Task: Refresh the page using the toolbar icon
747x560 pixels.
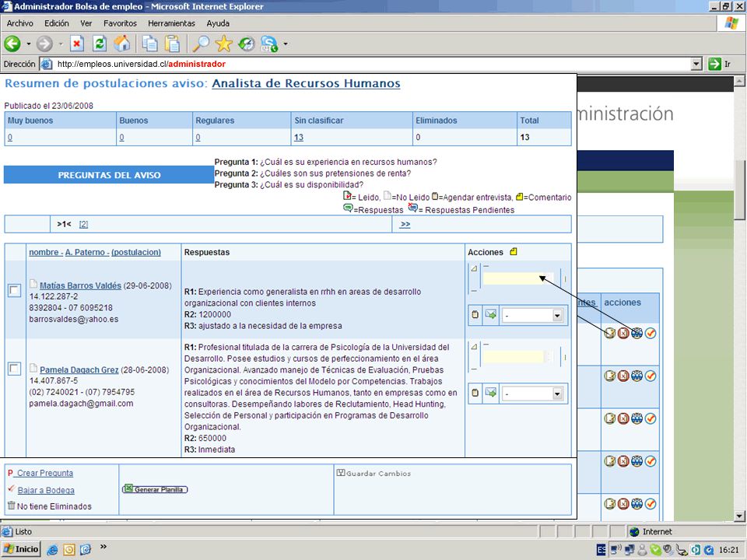Action: (100, 44)
